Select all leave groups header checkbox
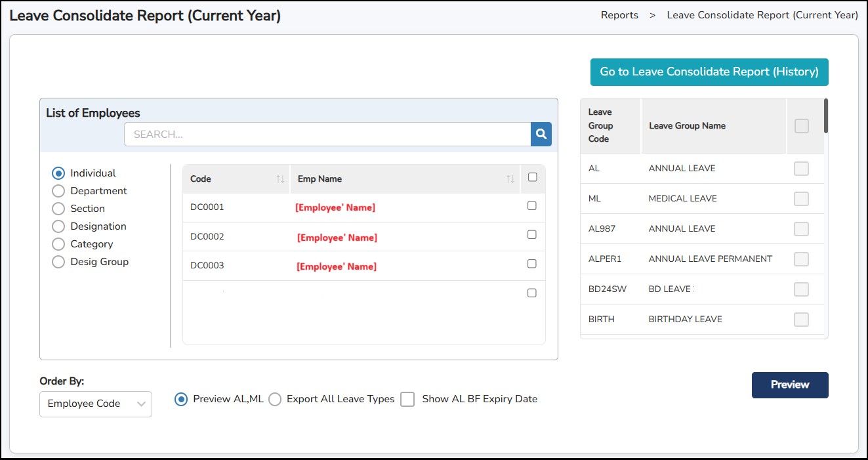Screen dimensions: 868x460 801,126
